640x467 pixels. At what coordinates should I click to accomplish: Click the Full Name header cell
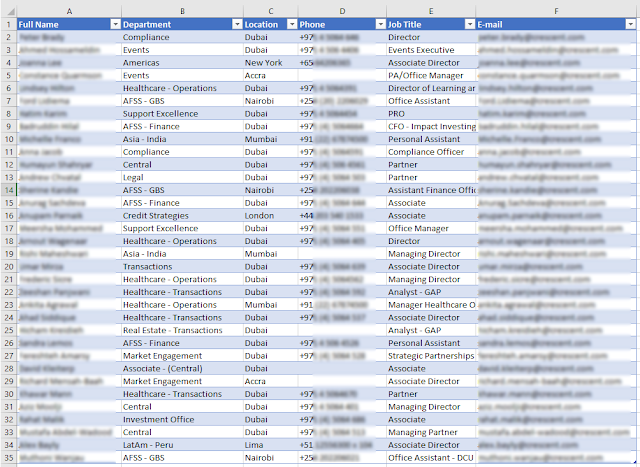pyautogui.click(x=69, y=24)
